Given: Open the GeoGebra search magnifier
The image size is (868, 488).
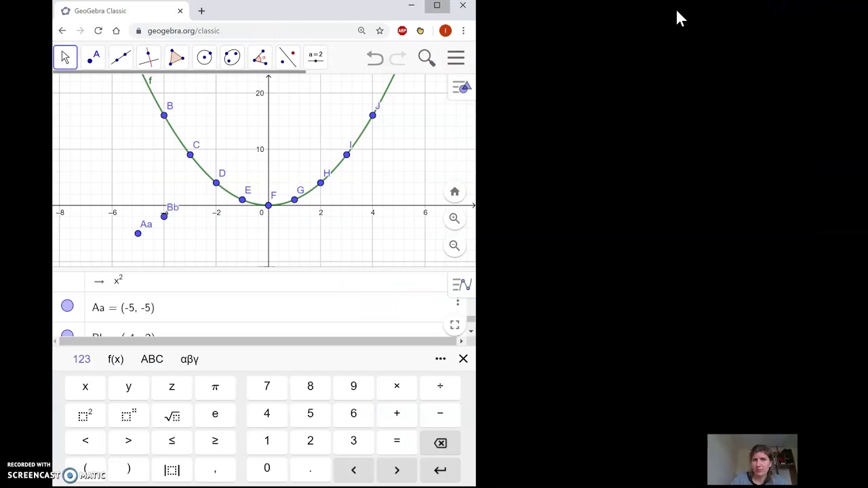Looking at the screenshot, I should (x=427, y=58).
